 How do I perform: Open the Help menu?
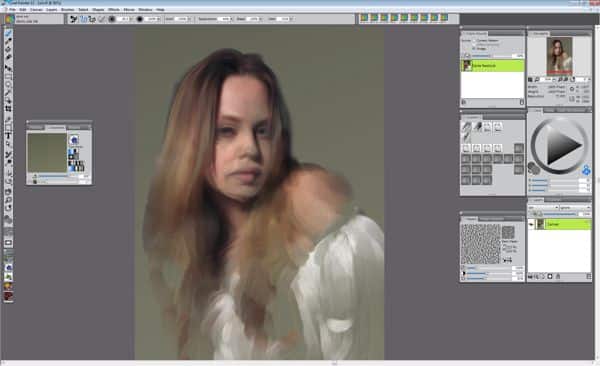point(161,10)
